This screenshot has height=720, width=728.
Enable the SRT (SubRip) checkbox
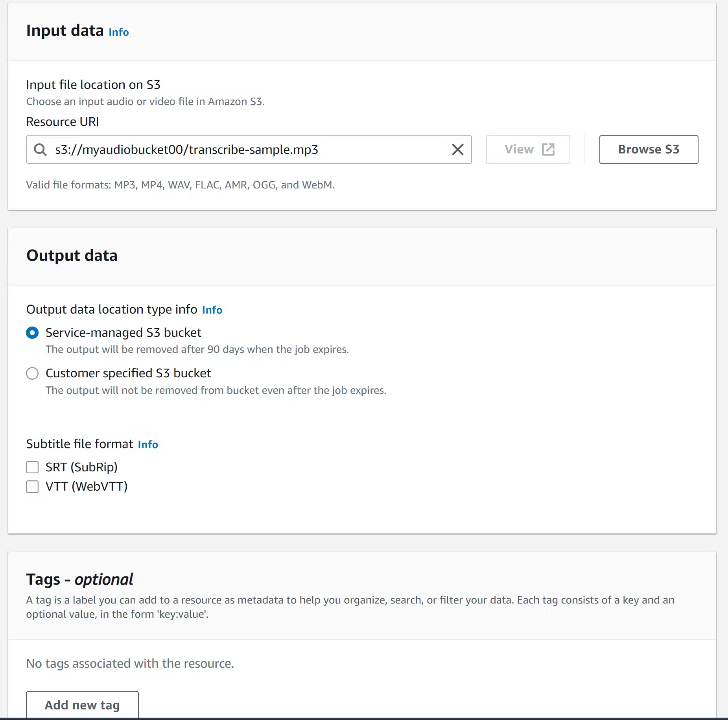(x=32, y=467)
